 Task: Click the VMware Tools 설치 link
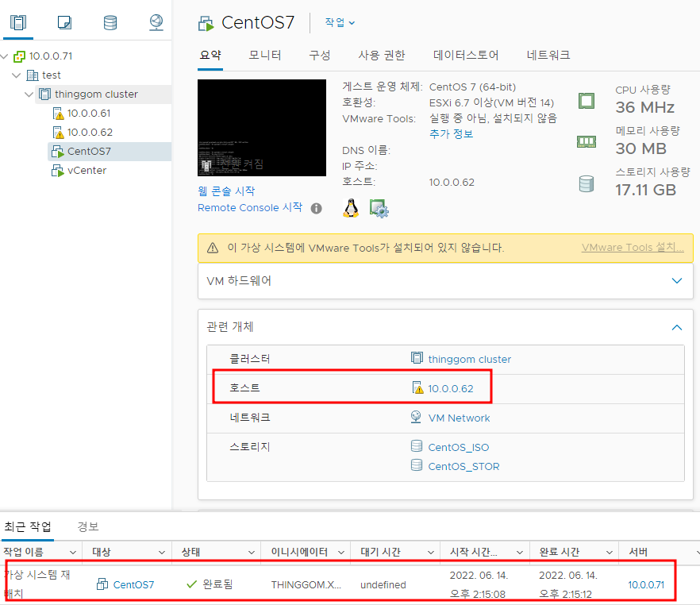[633, 248]
